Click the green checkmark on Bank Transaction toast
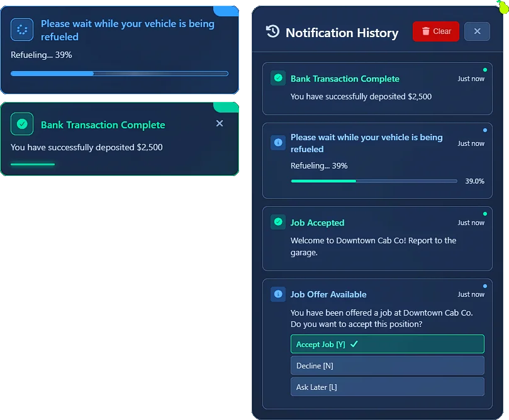The image size is (509, 420). (x=22, y=124)
